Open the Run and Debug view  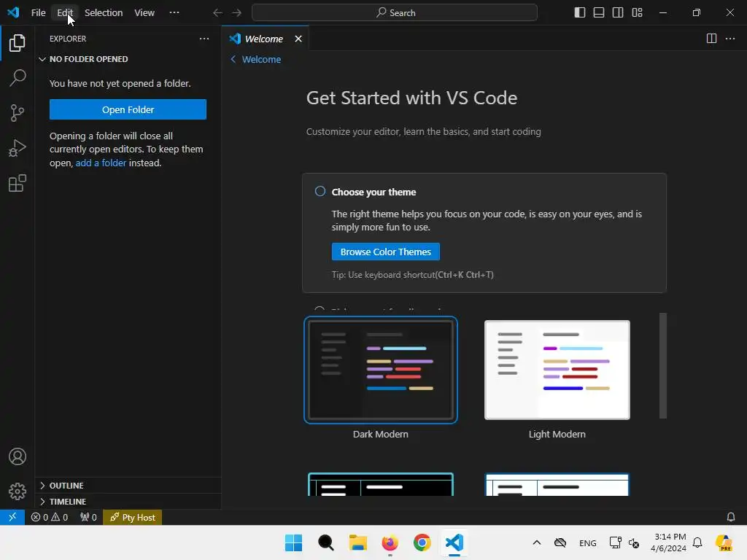click(18, 148)
